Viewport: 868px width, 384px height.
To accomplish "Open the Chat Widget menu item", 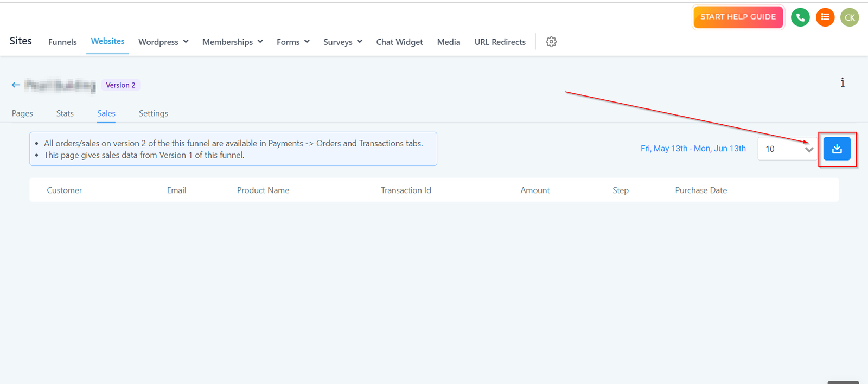I will pos(399,42).
